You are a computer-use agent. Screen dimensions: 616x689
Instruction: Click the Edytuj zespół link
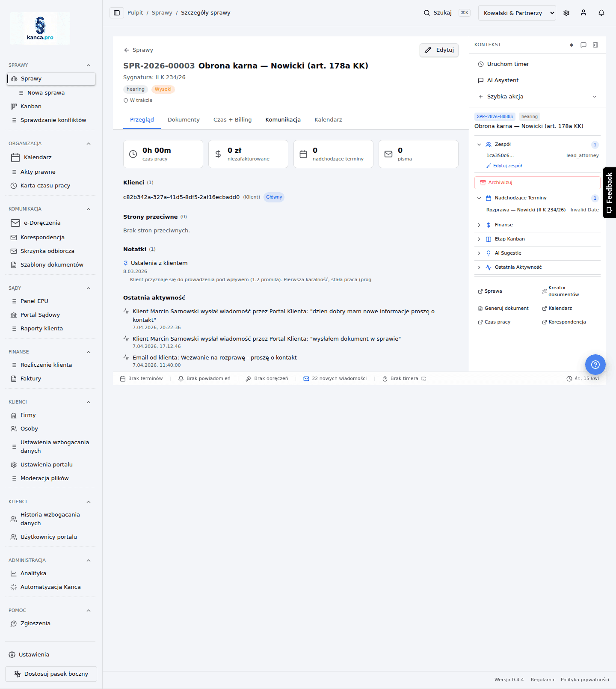coord(507,166)
